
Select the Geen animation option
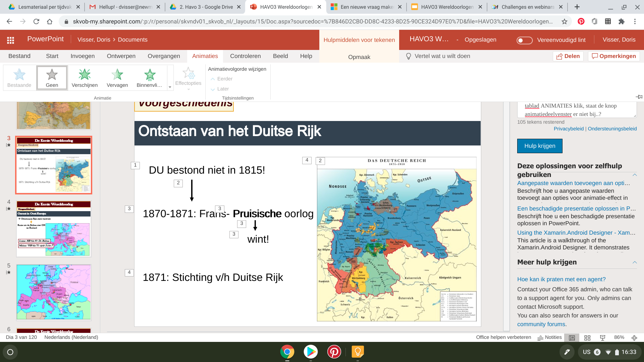tap(52, 78)
